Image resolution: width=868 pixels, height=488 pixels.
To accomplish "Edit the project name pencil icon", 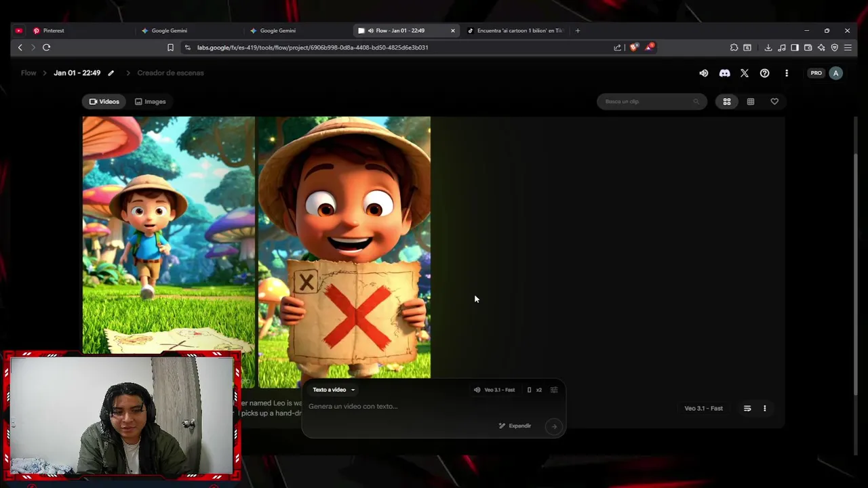I will click(111, 73).
